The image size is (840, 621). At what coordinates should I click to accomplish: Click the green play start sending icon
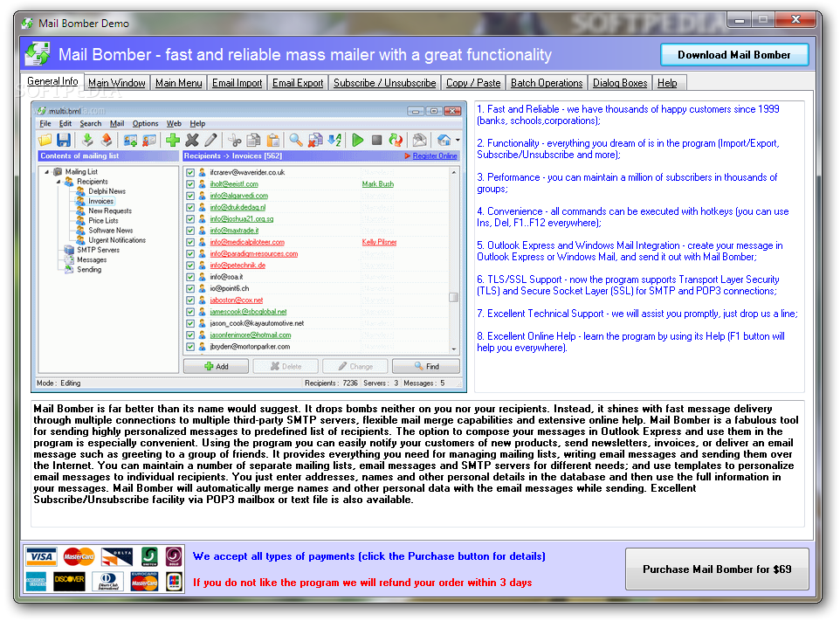pos(357,141)
